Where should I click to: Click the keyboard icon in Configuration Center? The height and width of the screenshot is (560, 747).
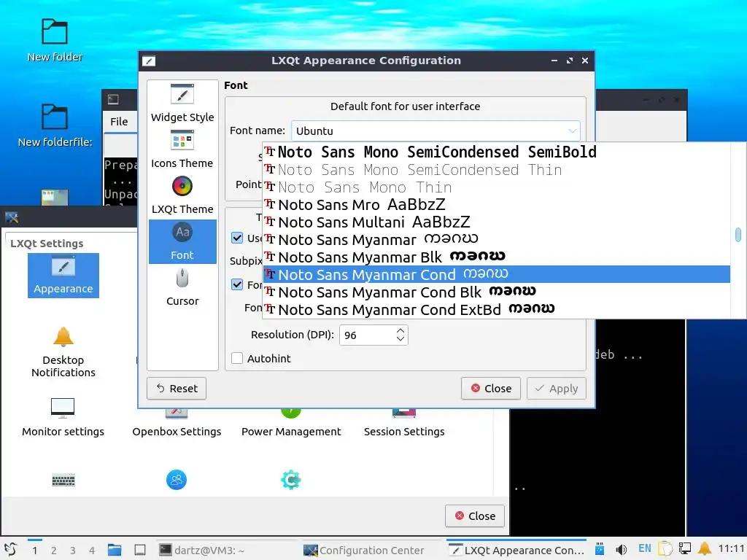[x=63, y=480]
